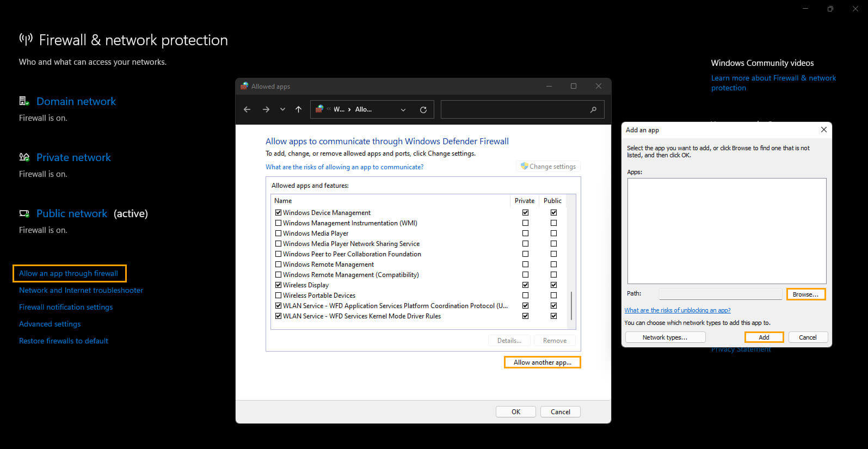
Task: Click the allowed apps list scrollbar thumb
Action: click(571, 305)
